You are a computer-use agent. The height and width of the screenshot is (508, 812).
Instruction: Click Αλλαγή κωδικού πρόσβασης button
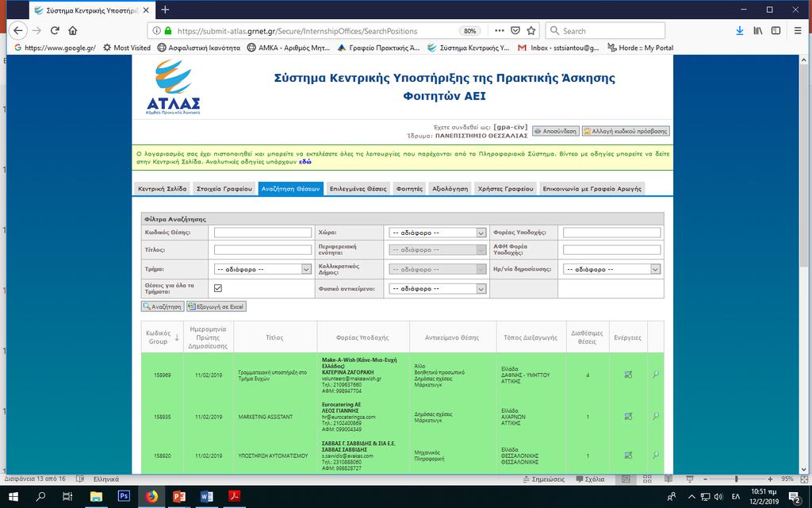click(x=626, y=131)
